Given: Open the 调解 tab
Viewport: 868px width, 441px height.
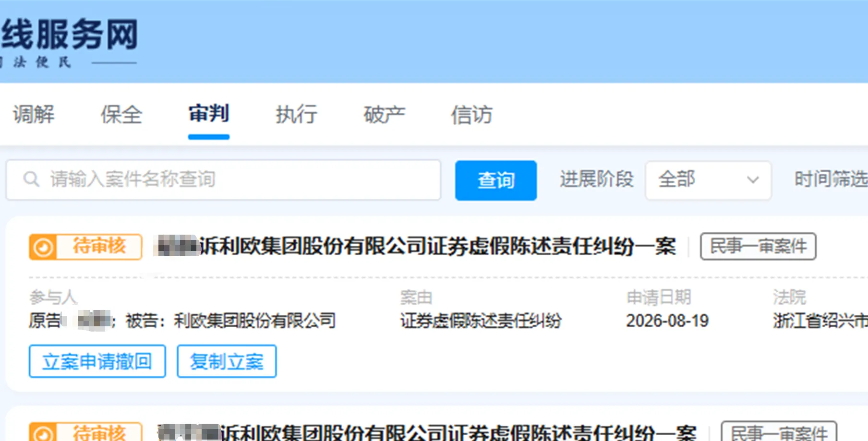Looking at the screenshot, I should tap(34, 115).
